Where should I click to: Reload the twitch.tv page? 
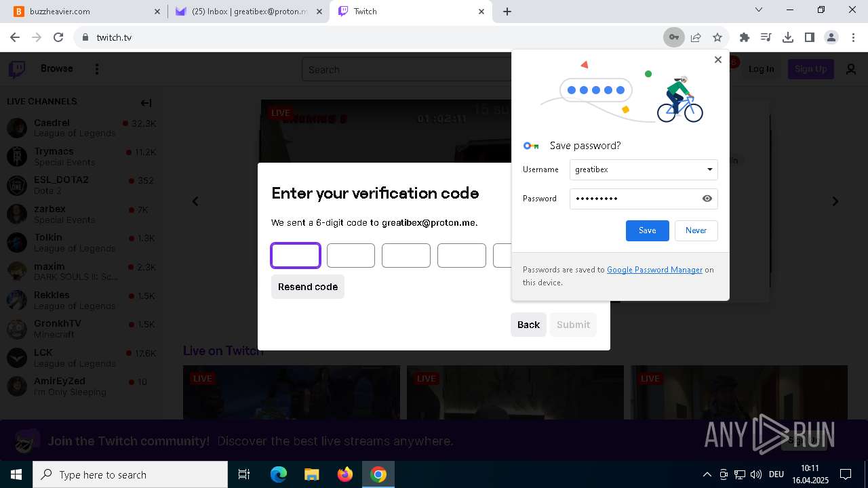[58, 37]
